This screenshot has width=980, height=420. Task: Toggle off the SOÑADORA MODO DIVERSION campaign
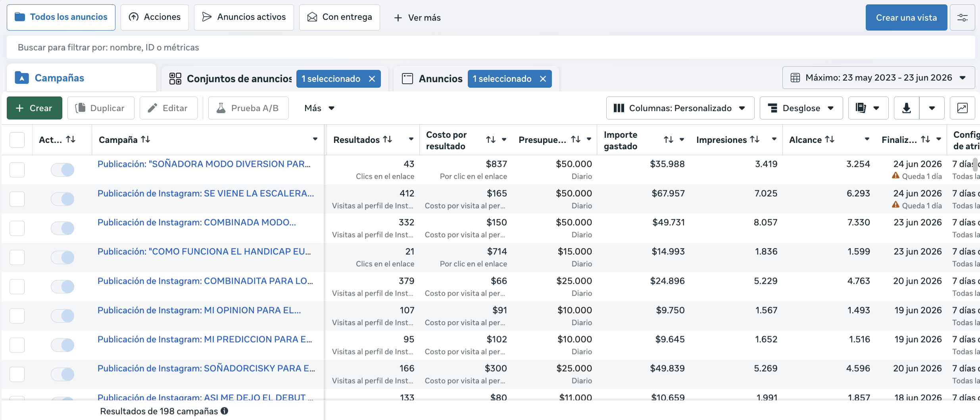click(x=62, y=170)
